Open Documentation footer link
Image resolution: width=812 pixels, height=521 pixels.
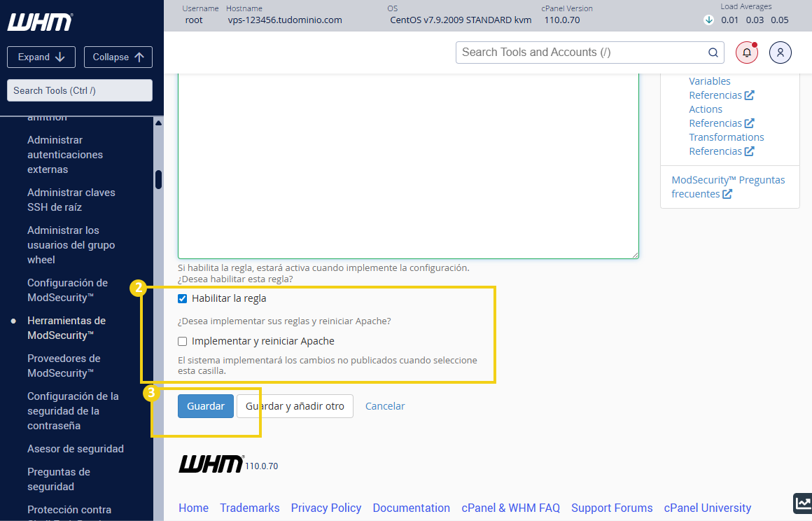pos(411,508)
